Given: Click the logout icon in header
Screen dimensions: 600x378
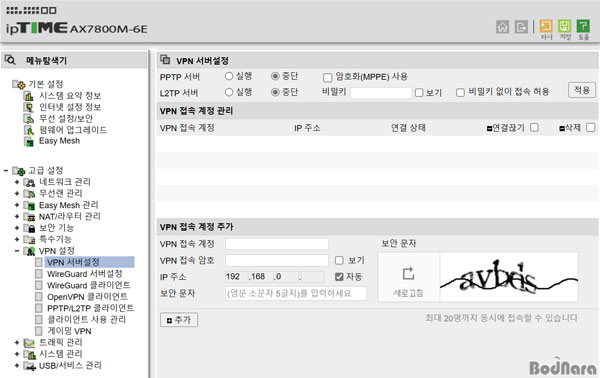Looking at the screenshot, I should [521, 27].
